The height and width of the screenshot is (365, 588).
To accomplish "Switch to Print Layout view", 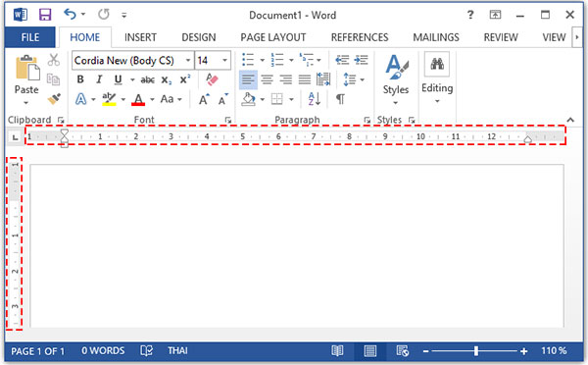I will (370, 351).
